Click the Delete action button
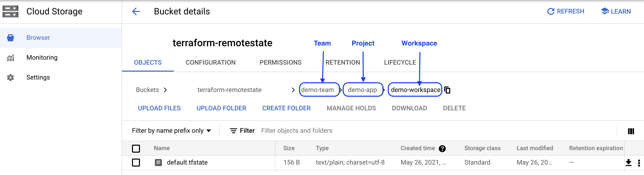 point(454,108)
